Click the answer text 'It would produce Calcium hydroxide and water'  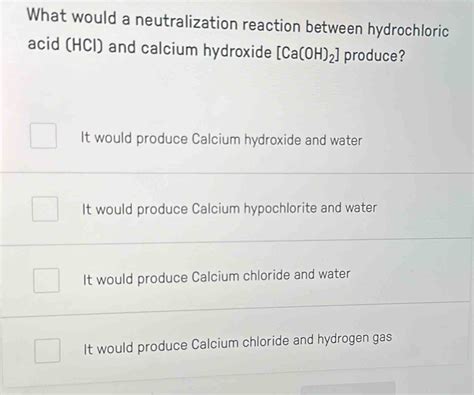point(221,139)
